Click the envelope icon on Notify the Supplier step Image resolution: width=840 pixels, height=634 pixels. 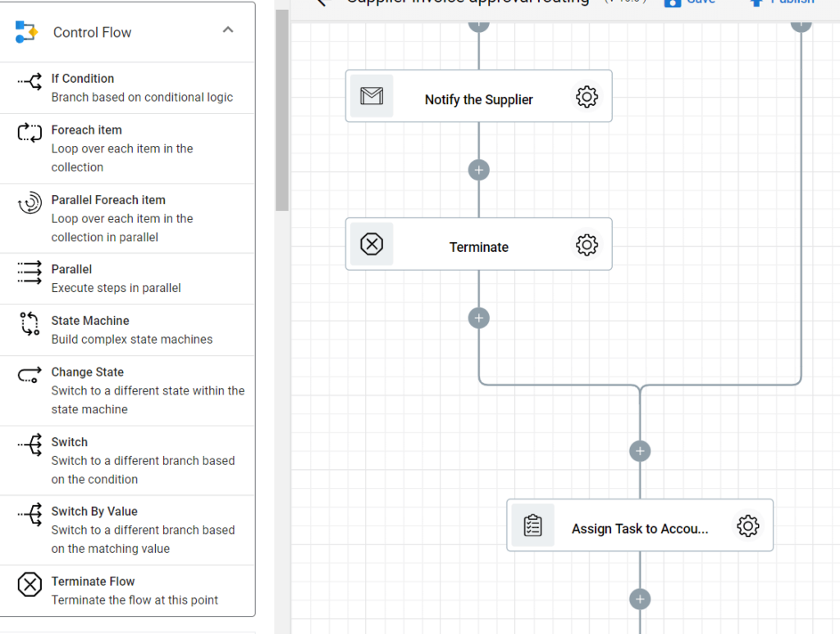372,96
